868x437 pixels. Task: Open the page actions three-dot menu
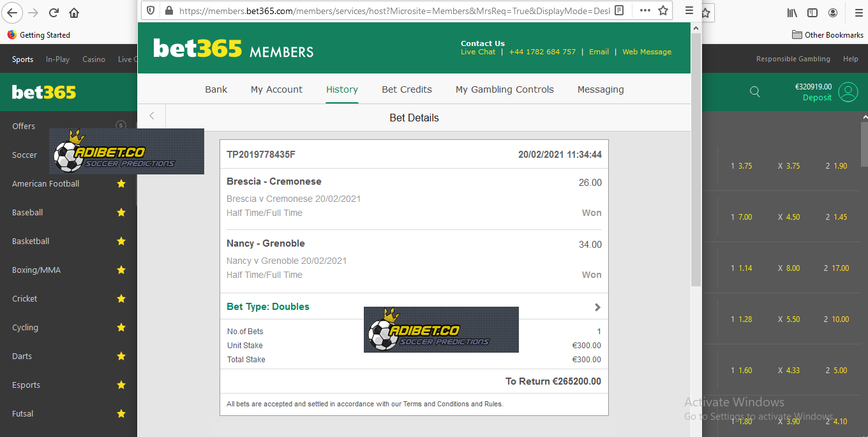coord(645,10)
